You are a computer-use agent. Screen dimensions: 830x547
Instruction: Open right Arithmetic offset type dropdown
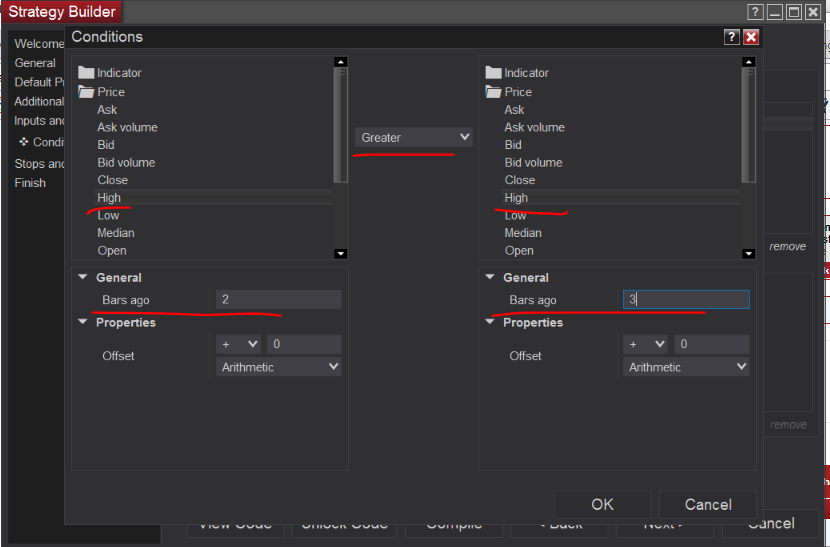coord(686,367)
